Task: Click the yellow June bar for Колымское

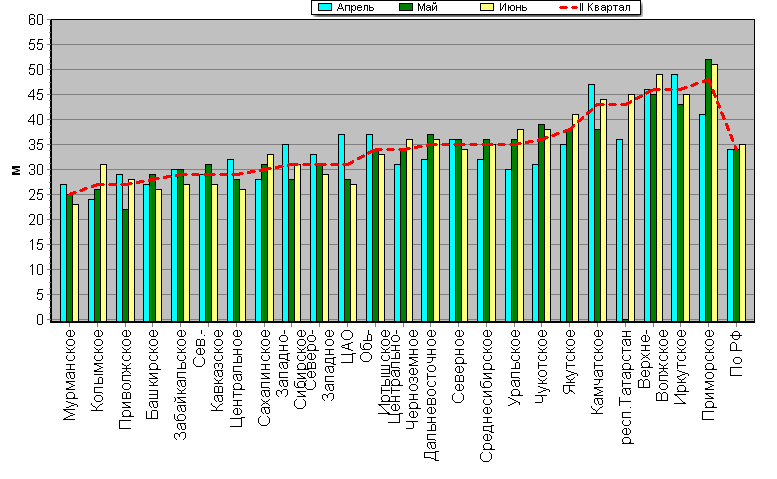Action: 103,243
